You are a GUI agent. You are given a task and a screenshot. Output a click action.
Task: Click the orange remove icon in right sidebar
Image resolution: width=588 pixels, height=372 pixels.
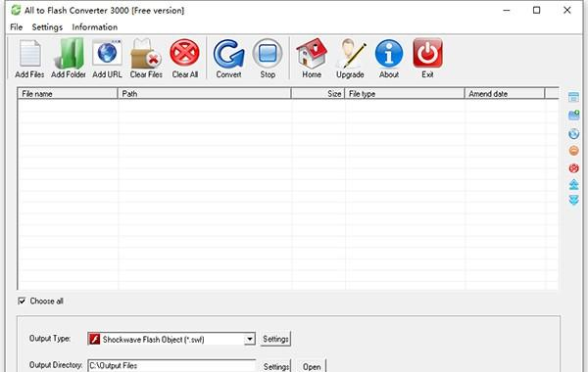[x=573, y=151]
